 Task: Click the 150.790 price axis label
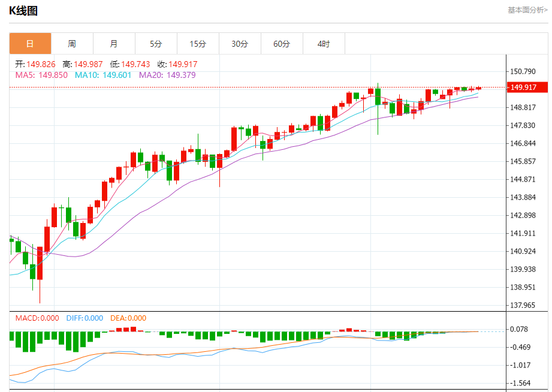pos(523,71)
